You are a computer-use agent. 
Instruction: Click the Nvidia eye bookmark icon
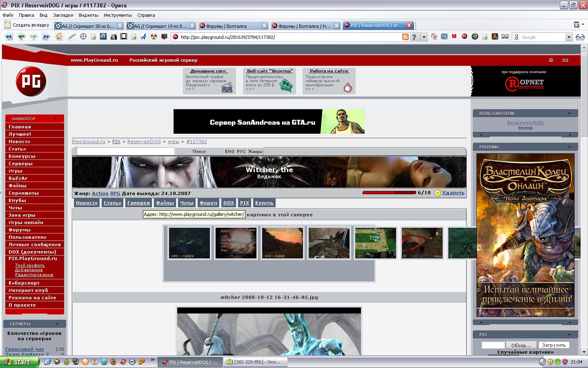click(474, 37)
